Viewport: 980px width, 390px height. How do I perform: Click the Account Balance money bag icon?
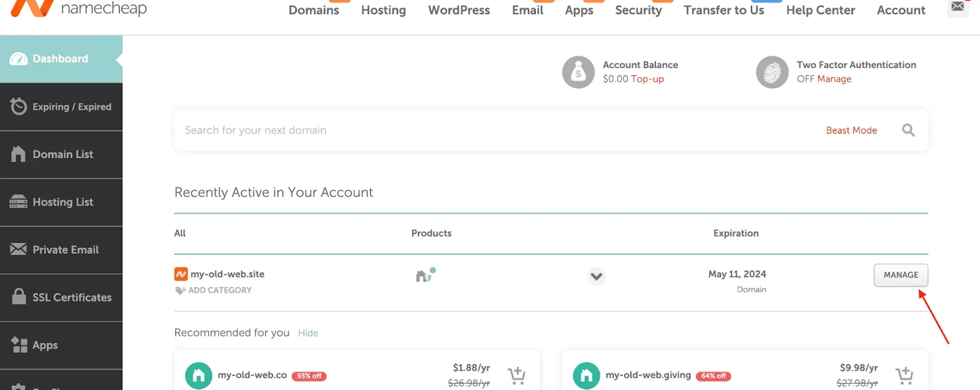tap(578, 72)
